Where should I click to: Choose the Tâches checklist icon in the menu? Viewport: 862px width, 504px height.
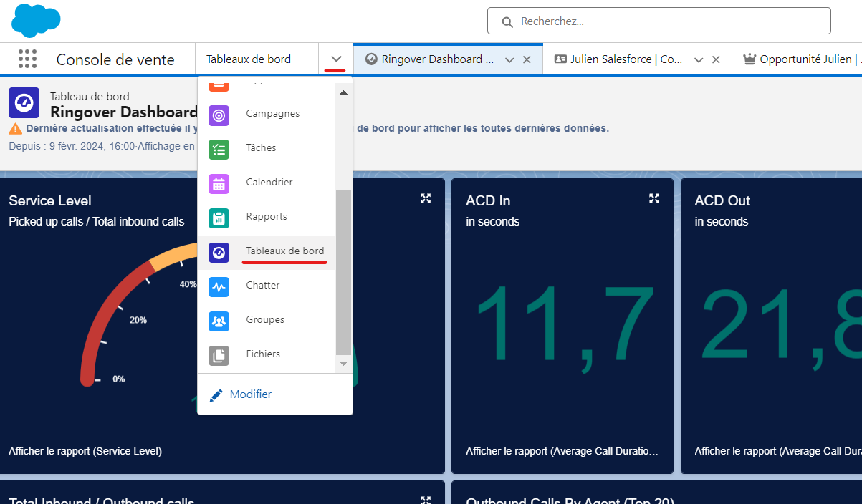coord(219,149)
